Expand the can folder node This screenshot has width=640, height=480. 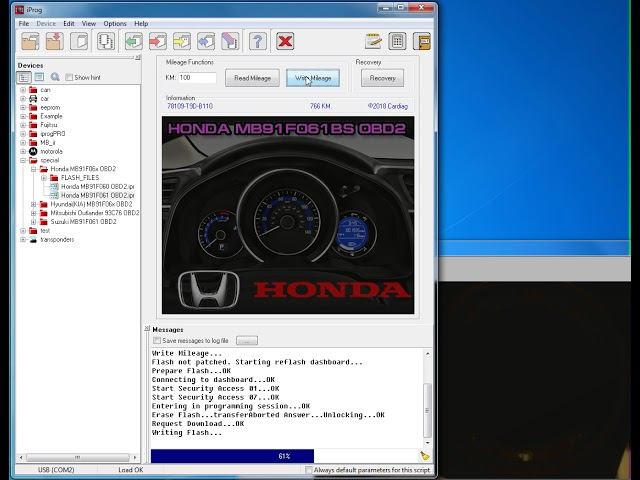tap(23, 90)
